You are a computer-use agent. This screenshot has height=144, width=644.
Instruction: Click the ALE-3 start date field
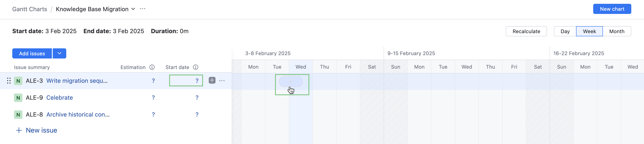point(186,81)
